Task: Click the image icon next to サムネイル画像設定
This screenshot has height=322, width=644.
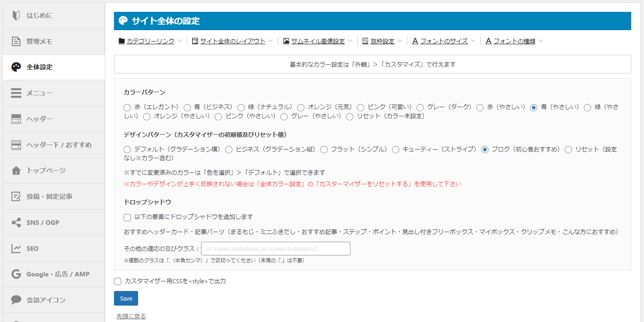Action: pos(286,41)
